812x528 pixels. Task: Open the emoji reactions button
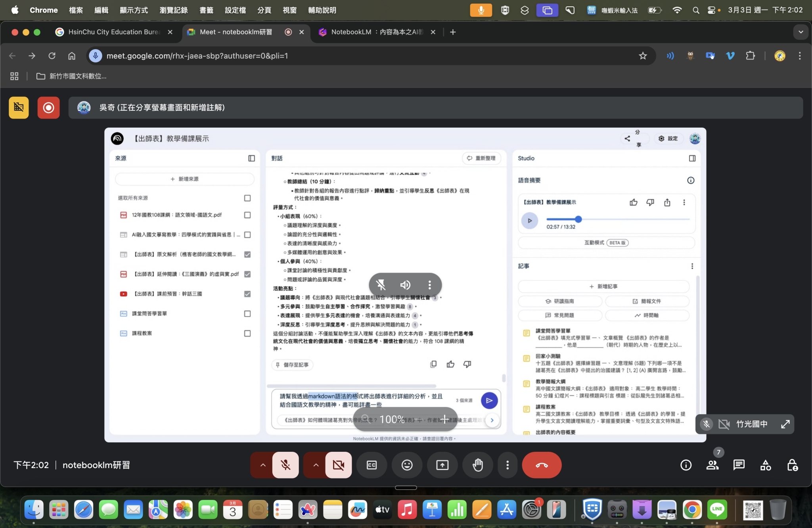(407, 465)
